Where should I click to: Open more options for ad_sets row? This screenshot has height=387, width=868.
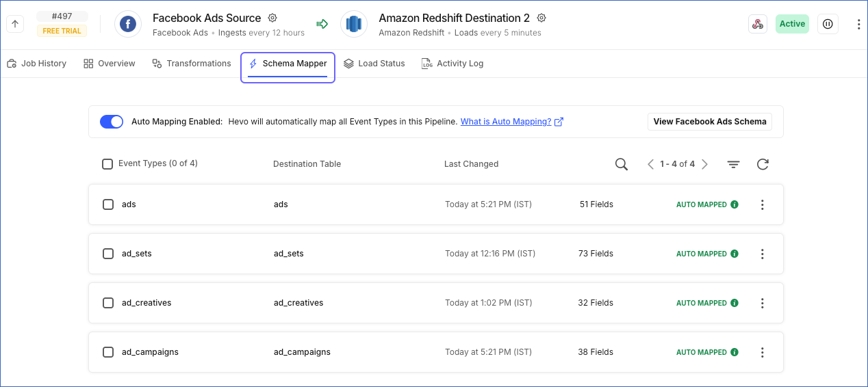pyautogui.click(x=763, y=254)
